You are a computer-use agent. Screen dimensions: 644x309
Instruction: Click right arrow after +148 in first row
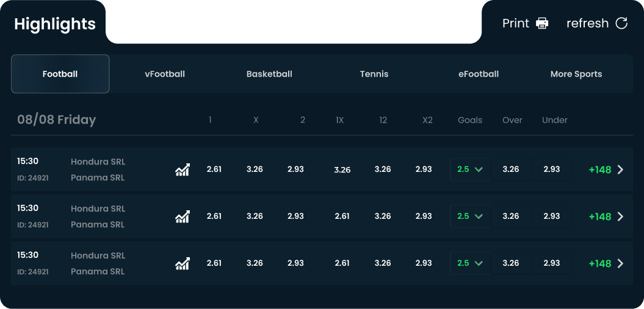620,169
